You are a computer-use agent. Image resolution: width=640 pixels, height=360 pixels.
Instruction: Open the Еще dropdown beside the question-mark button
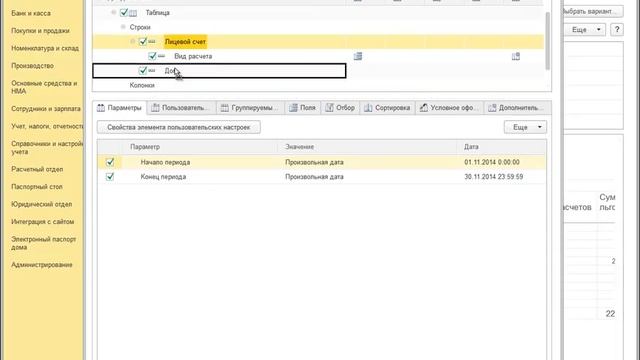584,30
